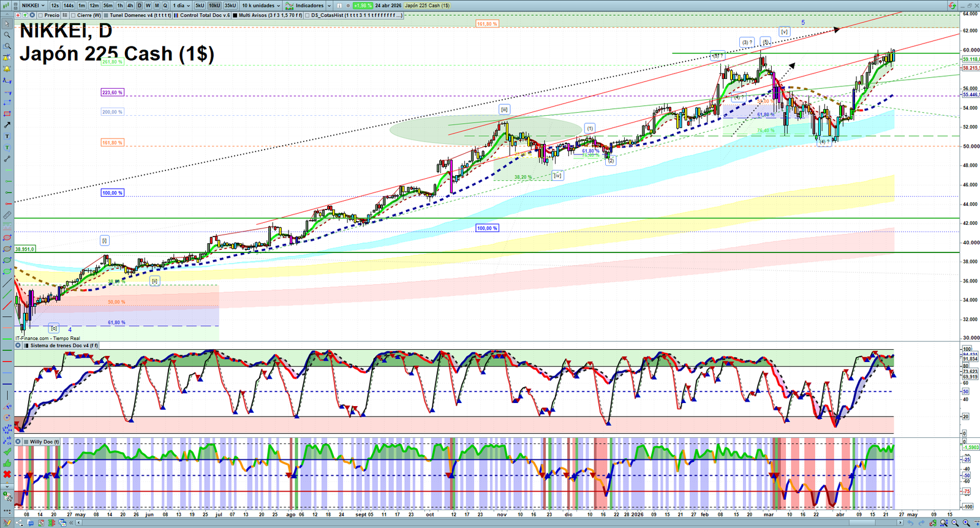Close the Willy Doc panel

click(18, 442)
